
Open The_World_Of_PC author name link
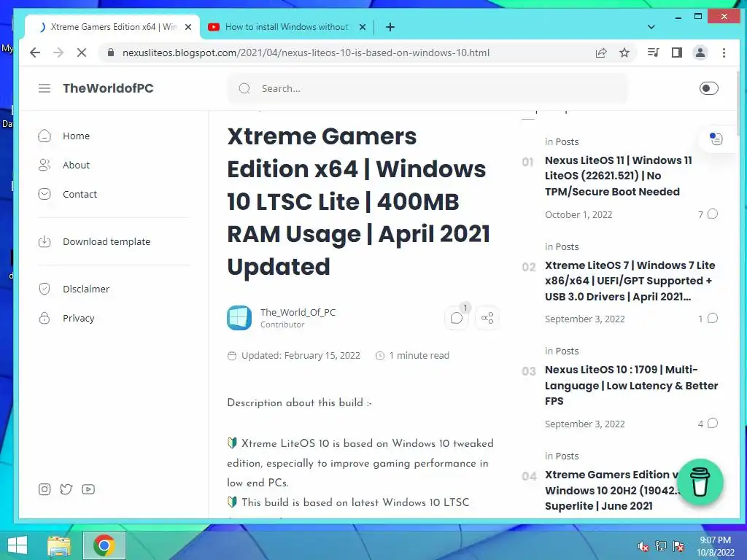click(x=298, y=312)
